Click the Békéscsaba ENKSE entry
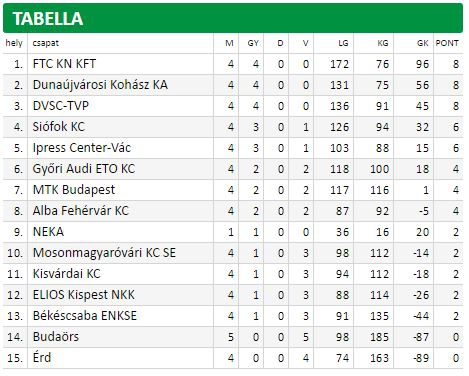Image resolution: width=469 pixels, height=376 pixels. (85, 316)
